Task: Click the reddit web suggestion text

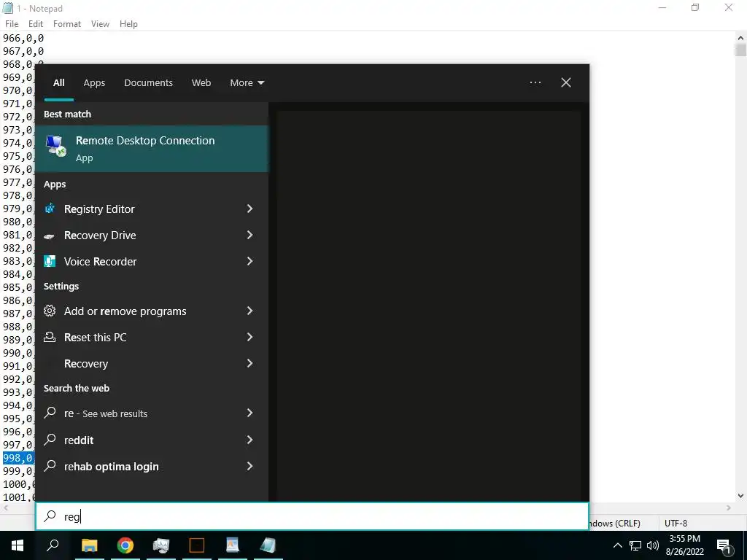Action: (79, 440)
